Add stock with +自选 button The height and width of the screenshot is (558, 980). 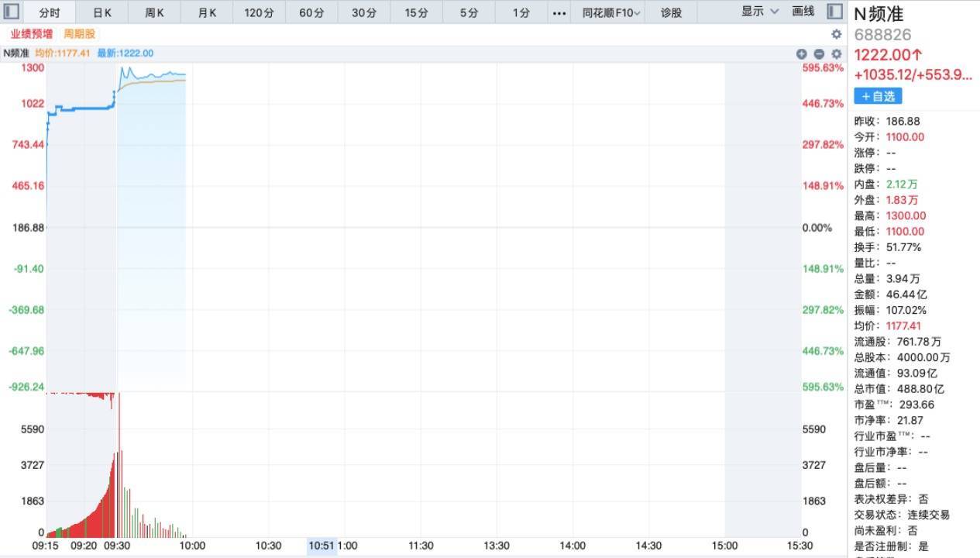pyautogui.click(x=878, y=96)
